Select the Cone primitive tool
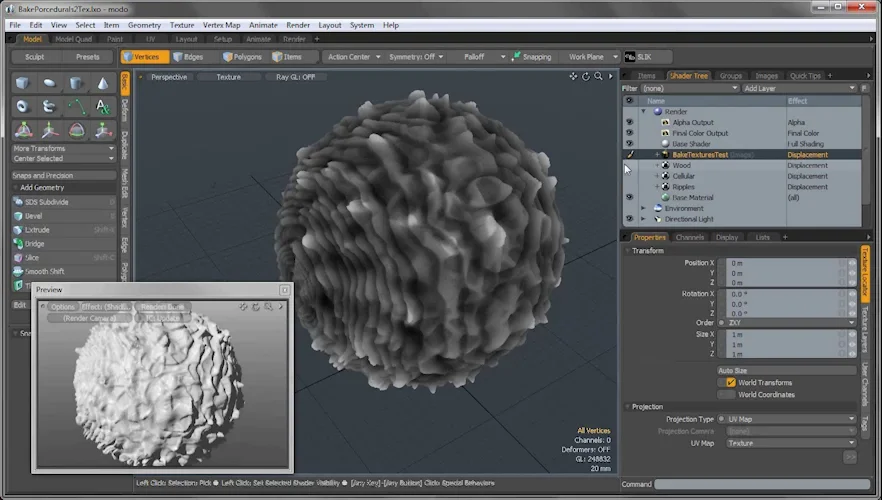882x500 pixels. [x=103, y=83]
